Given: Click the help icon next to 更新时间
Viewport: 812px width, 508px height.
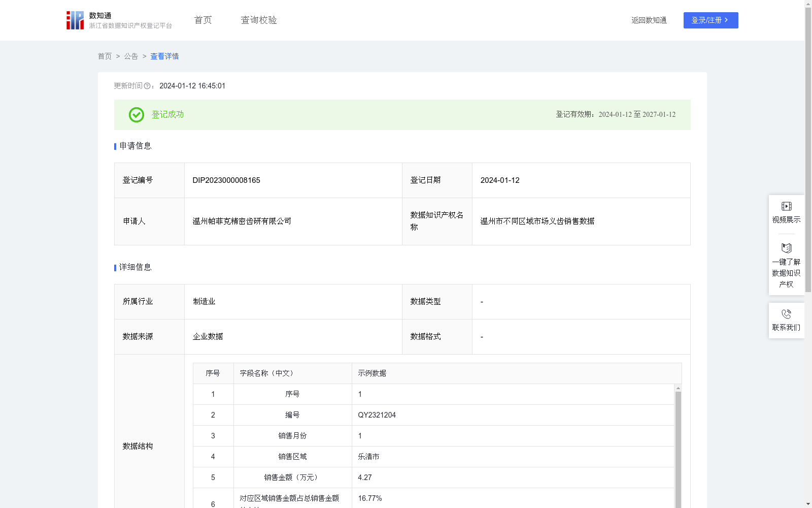Looking at the screenshot, I should pyautogui.click(x=147, y=86).
